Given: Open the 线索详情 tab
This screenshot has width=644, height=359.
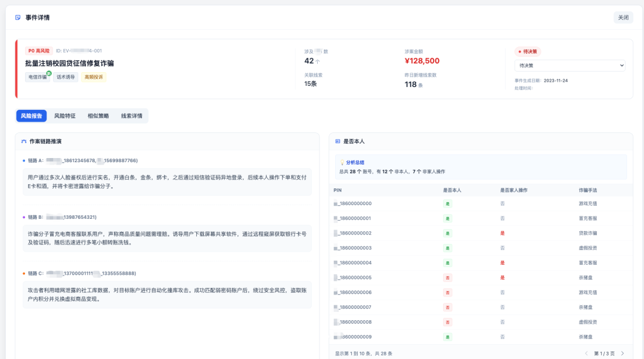Looking at the screenshot, I should [x=131, y=116].
